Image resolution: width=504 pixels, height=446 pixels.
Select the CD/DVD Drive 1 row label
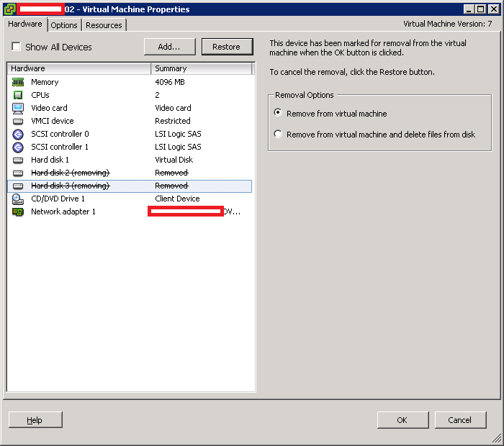[58, 199]
